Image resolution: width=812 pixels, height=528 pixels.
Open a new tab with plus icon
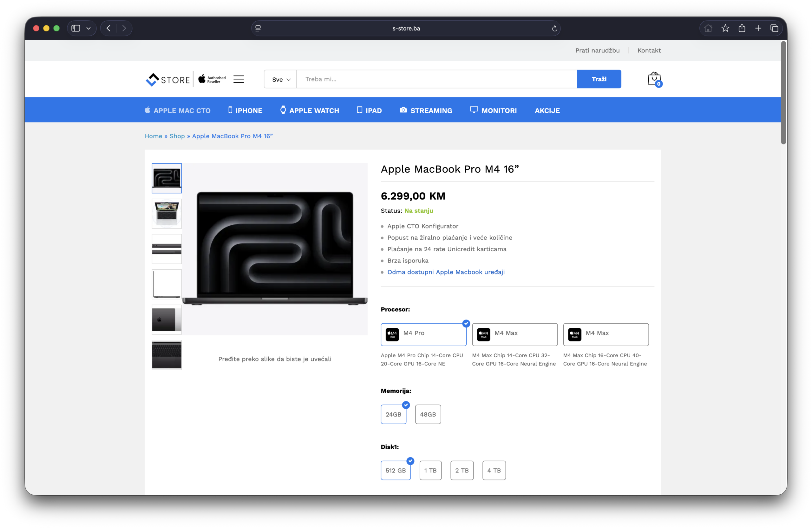click(758, 28)
